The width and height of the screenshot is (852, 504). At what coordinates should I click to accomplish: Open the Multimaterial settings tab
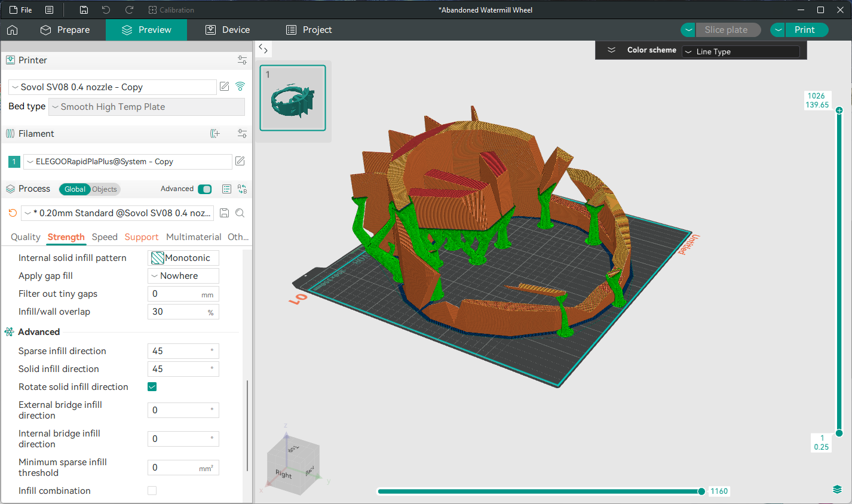(194, 237)
